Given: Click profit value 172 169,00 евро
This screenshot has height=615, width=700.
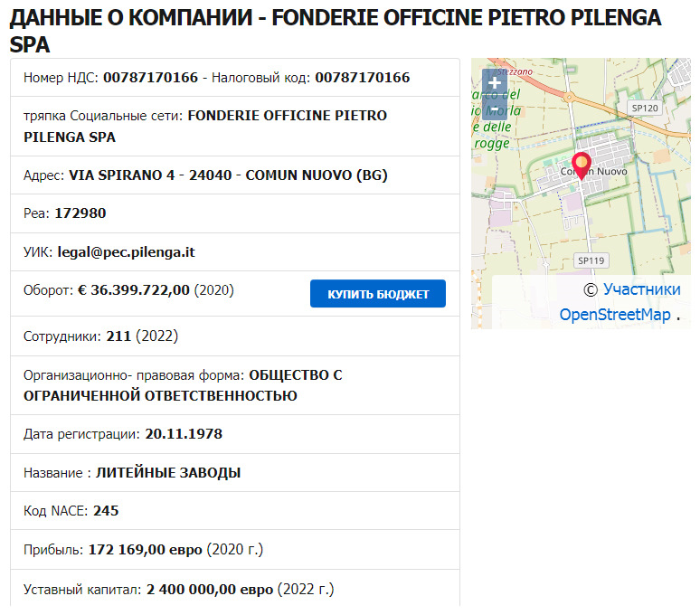Looking at the screenshot, I should tap(145, 549).
